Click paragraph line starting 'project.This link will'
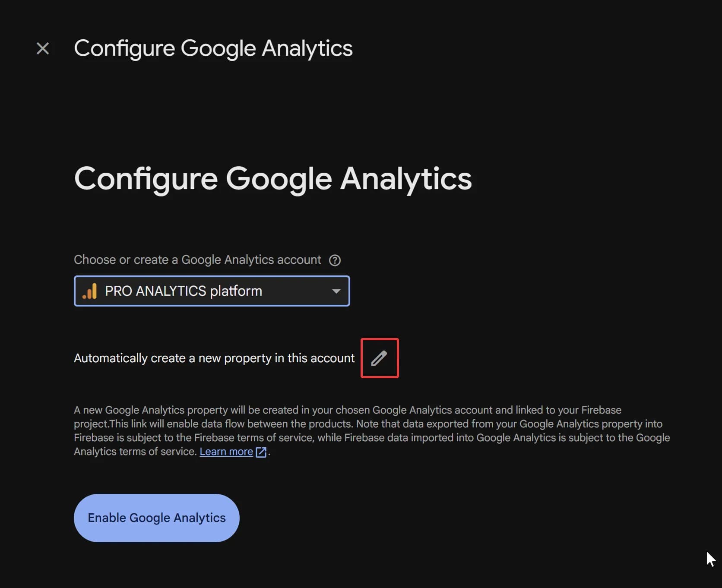Screen dimensions: 722x588 point(368,424)
